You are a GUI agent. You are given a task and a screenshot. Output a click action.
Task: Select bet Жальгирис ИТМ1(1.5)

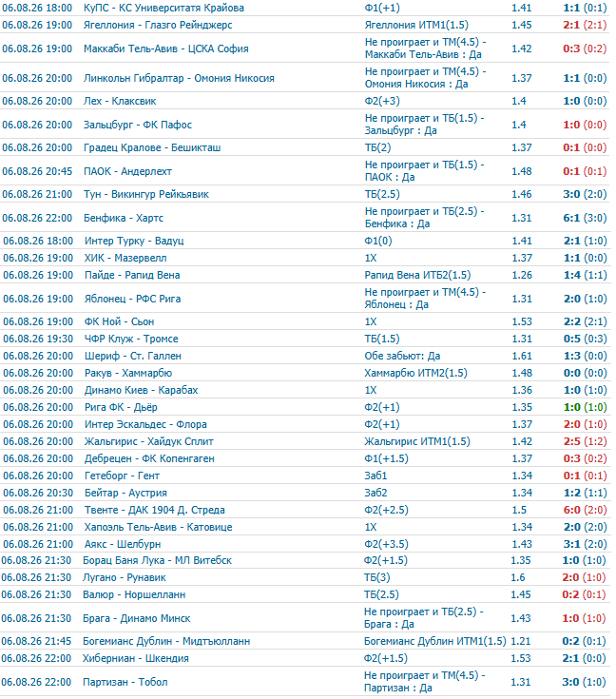(416, 442)
